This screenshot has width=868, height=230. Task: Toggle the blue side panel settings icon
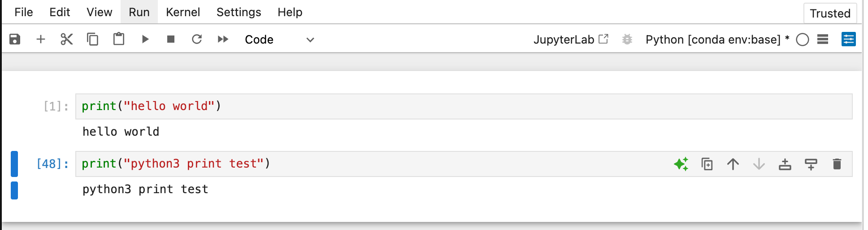click(849, 39)
